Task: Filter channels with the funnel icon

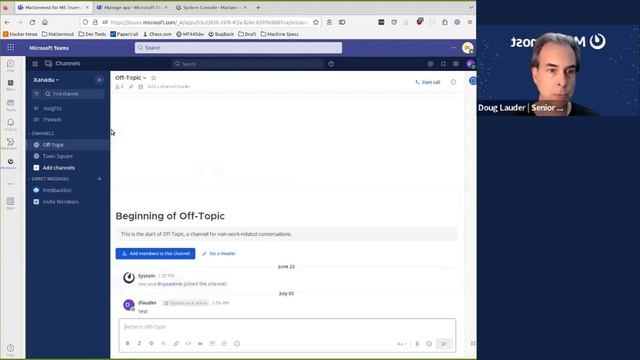Action: coord(36,94)
